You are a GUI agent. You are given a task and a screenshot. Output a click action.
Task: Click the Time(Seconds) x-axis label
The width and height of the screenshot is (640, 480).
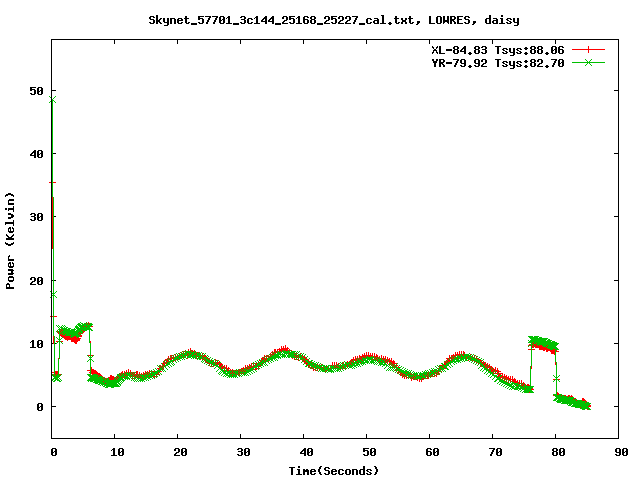pos(334,471)
